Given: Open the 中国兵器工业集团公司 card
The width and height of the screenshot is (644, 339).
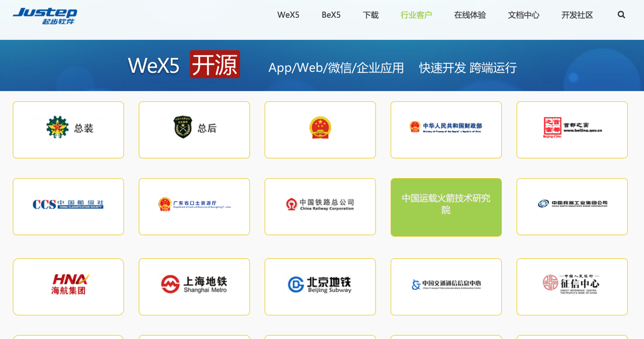Looking at the screenshot, I should 572,207.
